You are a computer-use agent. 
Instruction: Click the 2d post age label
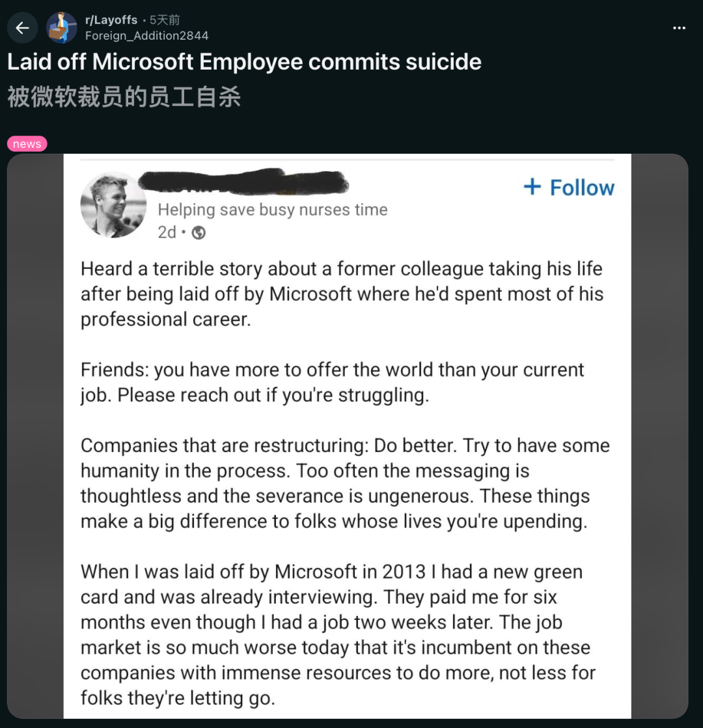pos(167,232)
